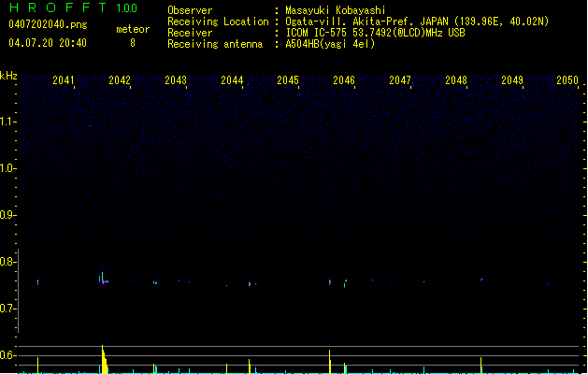The height and width of the screenshot is (374, 588).
Task: Click the HROFFT 1.0.0 title text
Action: point(73,7)
